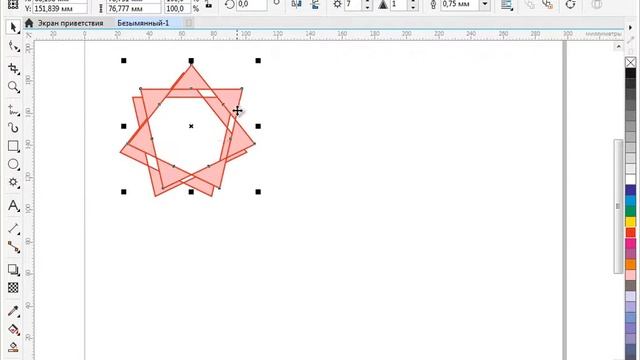The width and height of the screenshot is (640, 360).
Task: Pick the cyan color swatch
Action: pos(631,200)
